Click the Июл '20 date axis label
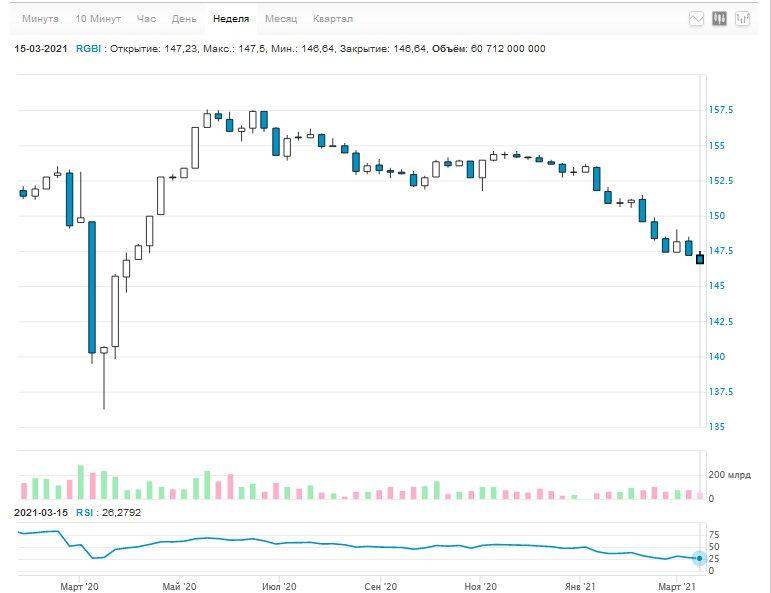 (279, 587)
